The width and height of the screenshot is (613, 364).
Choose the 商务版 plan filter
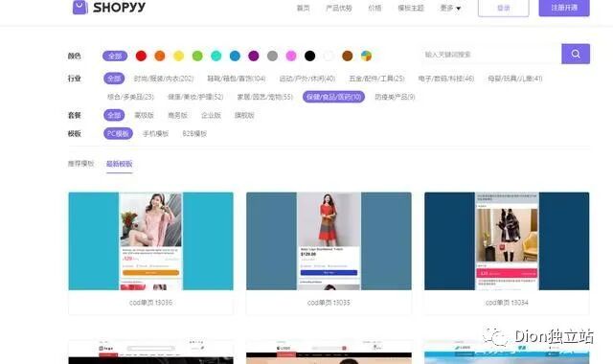[x=177, y=115]
